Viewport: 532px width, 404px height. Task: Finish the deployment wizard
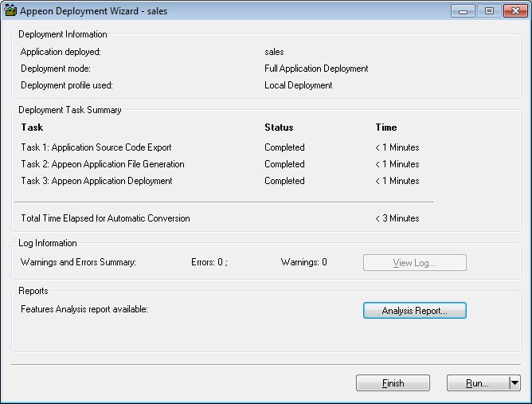[393, 383]
